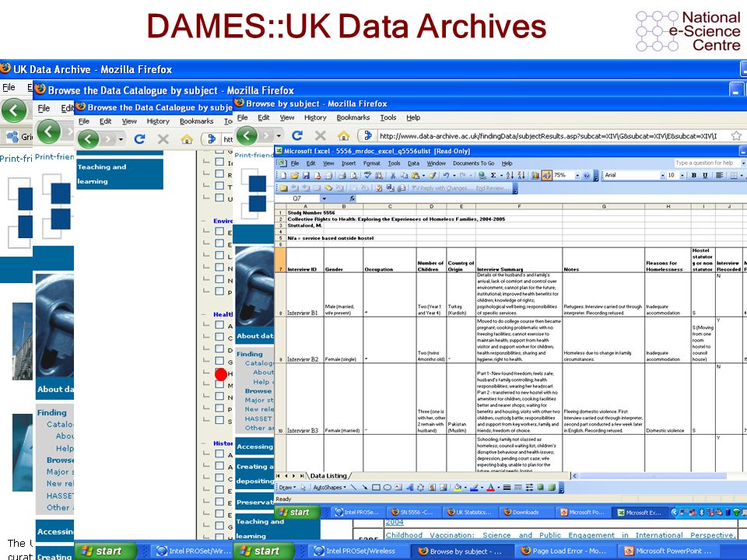747x560 pixels.
Task: Open Undo history dropdown arrow
Action: tap(454, 175)
